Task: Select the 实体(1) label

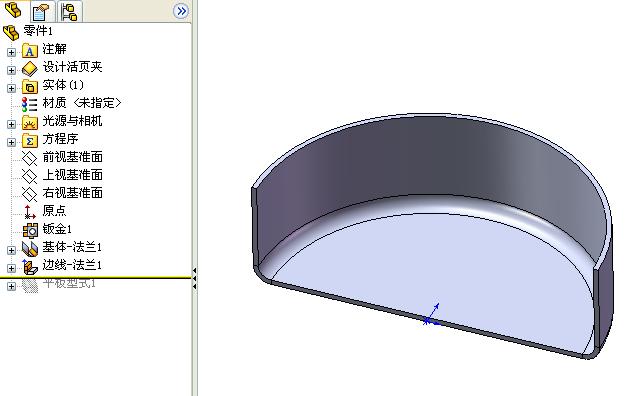Action: tap(63, 85)
